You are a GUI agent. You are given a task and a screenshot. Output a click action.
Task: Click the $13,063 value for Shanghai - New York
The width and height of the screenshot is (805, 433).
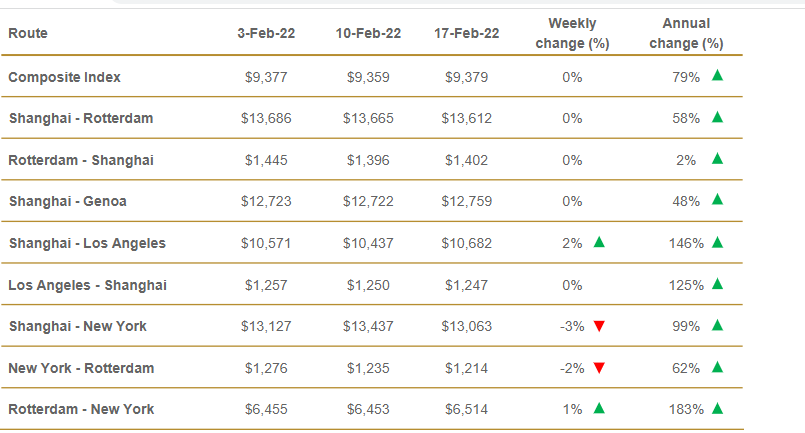(466, 327)
